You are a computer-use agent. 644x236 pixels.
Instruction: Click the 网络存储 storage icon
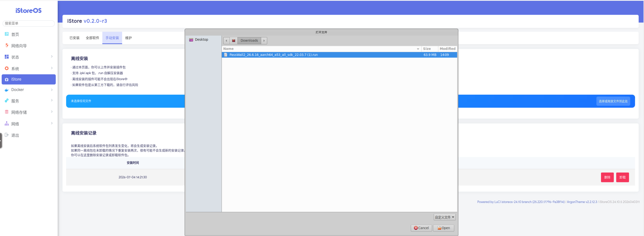[x=7, y=112]
